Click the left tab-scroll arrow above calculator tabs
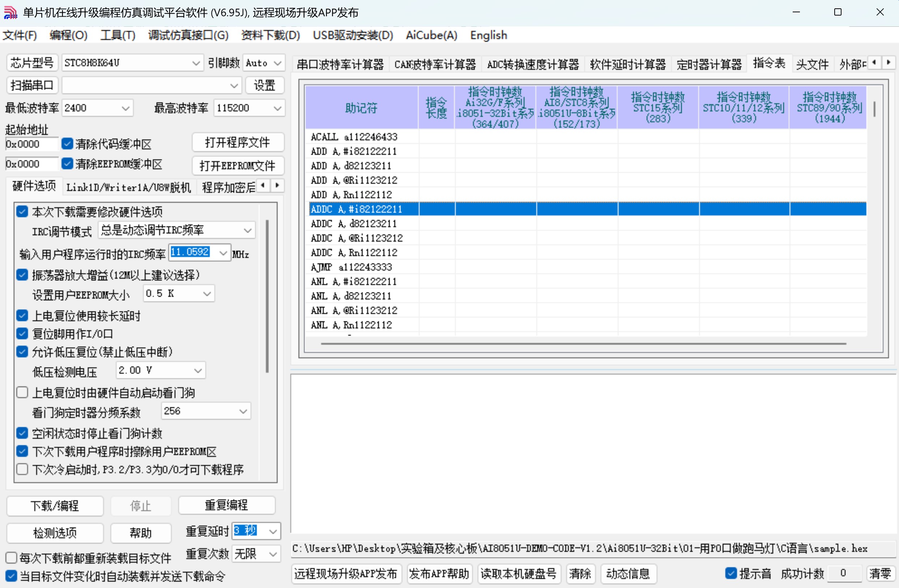 pyautogui.click(x=874, y=62)
